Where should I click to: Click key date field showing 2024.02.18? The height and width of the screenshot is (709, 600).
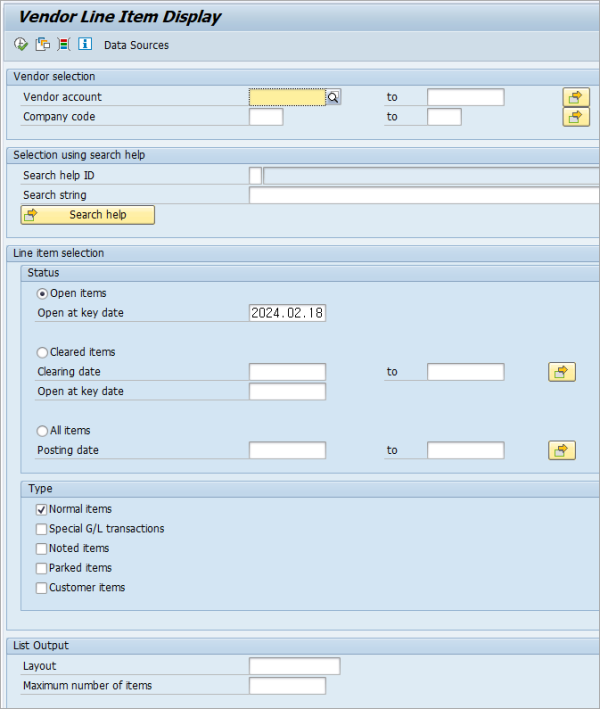click(287, 313)
